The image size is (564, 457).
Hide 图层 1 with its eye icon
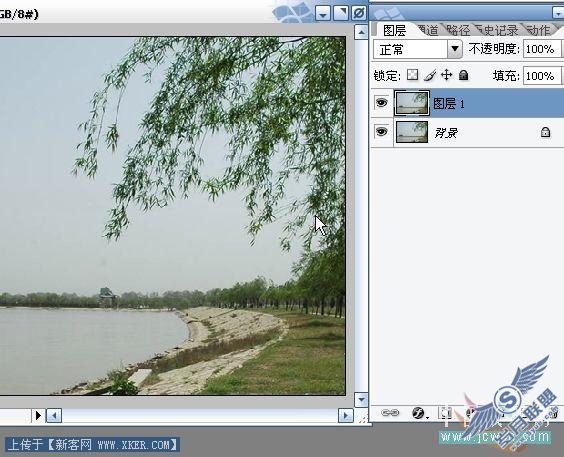pyautogui.click(x=381, y=103)
